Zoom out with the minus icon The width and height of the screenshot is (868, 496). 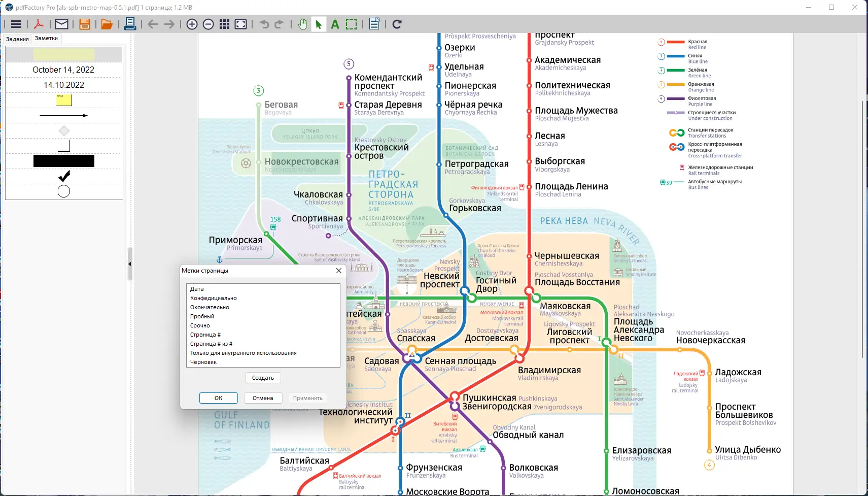coord(208,24)
